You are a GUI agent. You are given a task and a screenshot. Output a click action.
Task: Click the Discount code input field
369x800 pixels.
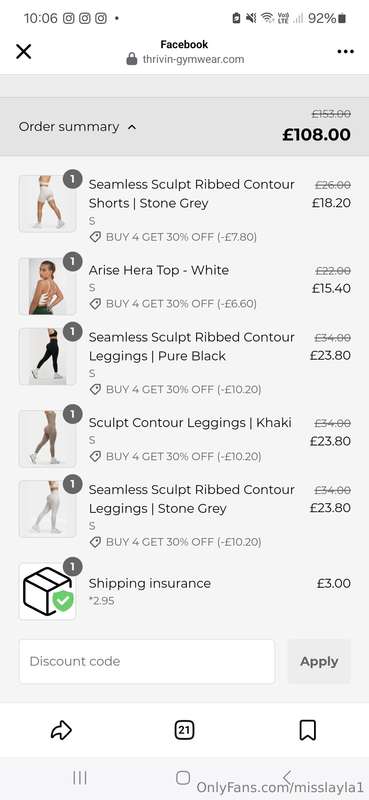point(147,661)
